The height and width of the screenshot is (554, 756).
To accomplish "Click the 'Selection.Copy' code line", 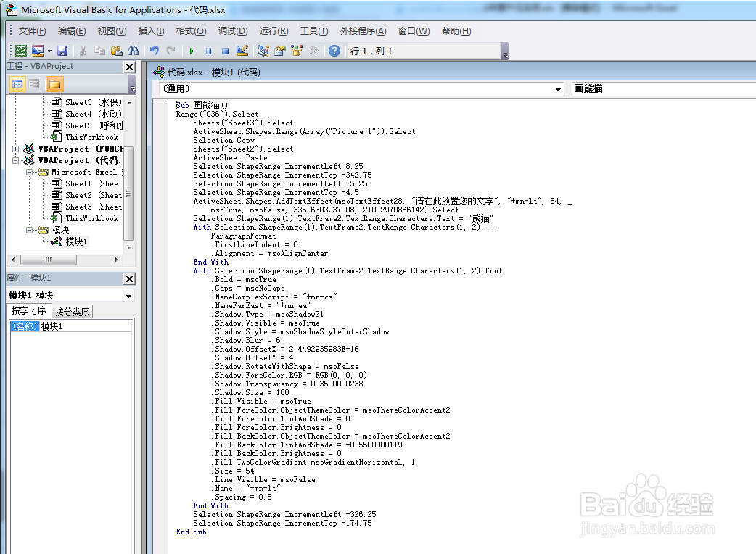I will pos(223,140).
